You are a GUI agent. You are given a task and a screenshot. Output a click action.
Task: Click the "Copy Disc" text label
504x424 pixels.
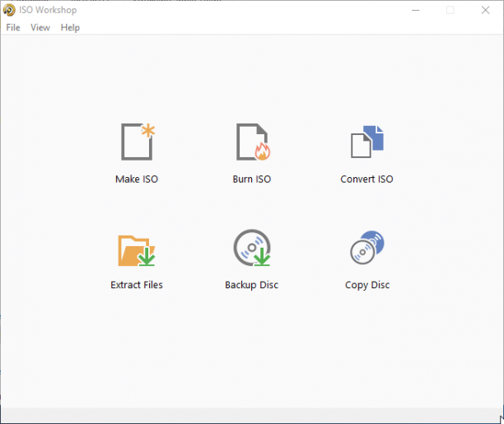click(x=367, y=285)
